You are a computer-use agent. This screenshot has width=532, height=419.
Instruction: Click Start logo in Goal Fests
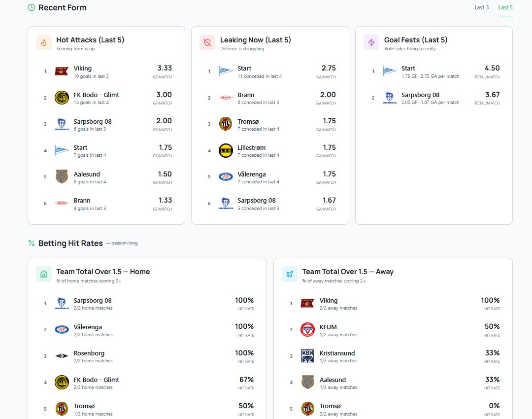390,71
